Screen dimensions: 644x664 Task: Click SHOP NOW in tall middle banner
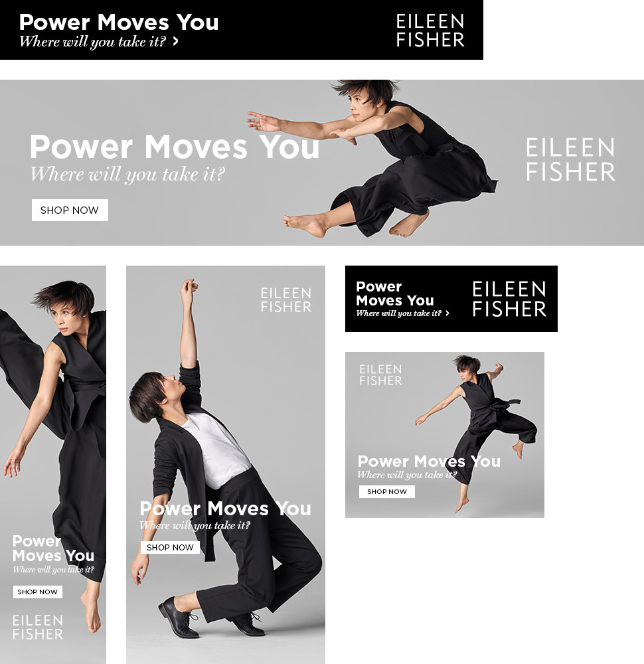170,547
